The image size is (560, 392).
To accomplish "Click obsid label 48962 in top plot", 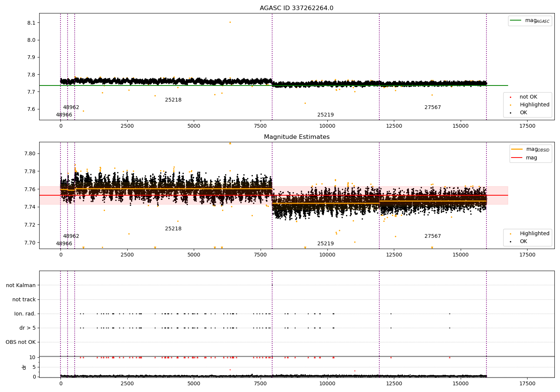I will coord(71,108).
